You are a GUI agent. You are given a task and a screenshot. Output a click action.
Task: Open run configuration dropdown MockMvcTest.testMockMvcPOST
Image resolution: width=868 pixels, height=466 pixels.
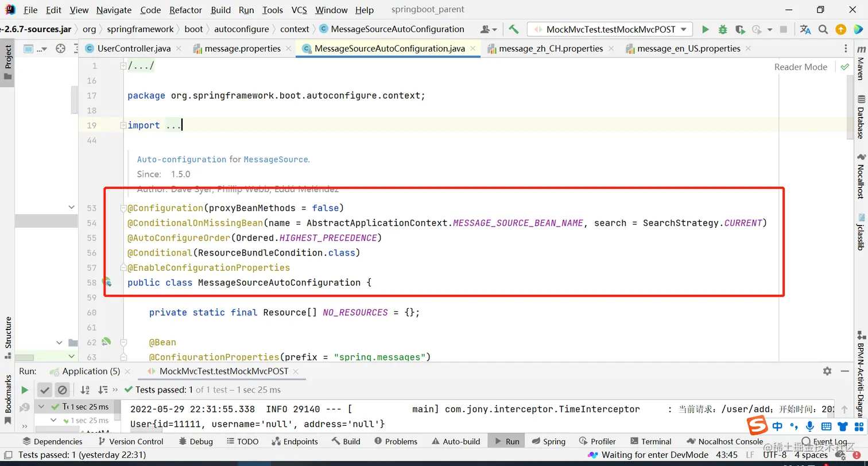click(x=610, y=29)
